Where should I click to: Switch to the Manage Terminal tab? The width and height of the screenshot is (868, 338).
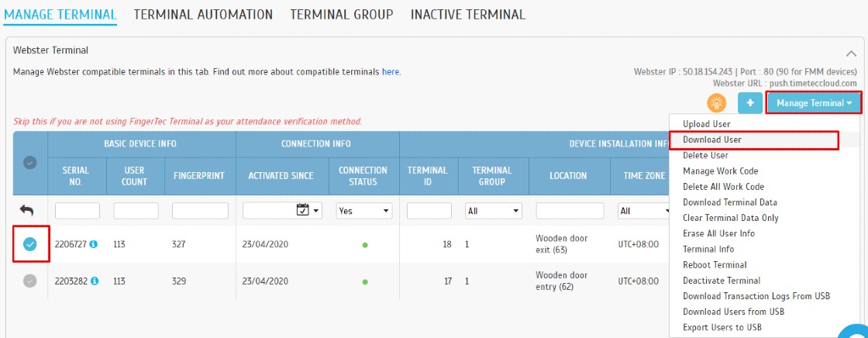(x=60, y=15)
